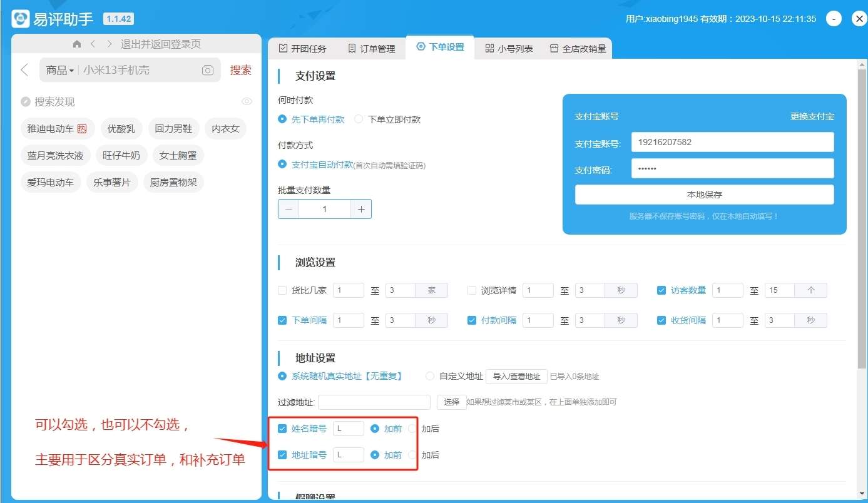The height and width of the screenshot is (503, 868).
Task: Click version label 1.1.42
Action: [x=118, y=19]
